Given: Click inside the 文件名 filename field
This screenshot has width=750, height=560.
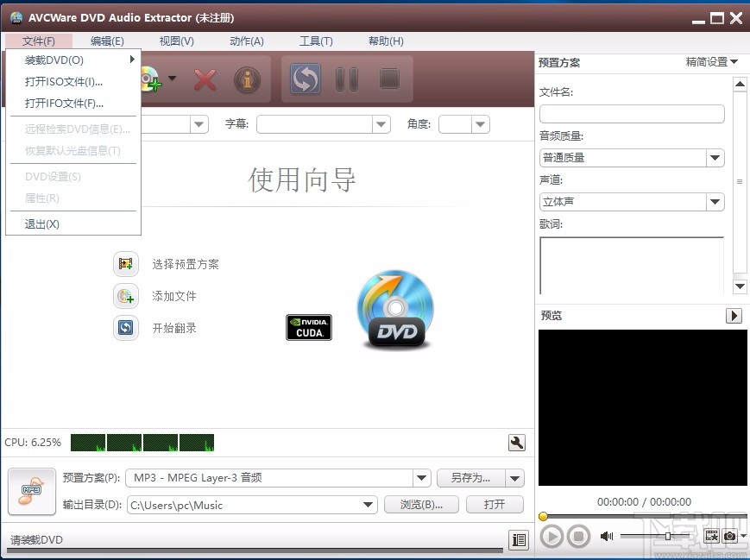Looking at the screenshot, I should click(x=631, y=113).
